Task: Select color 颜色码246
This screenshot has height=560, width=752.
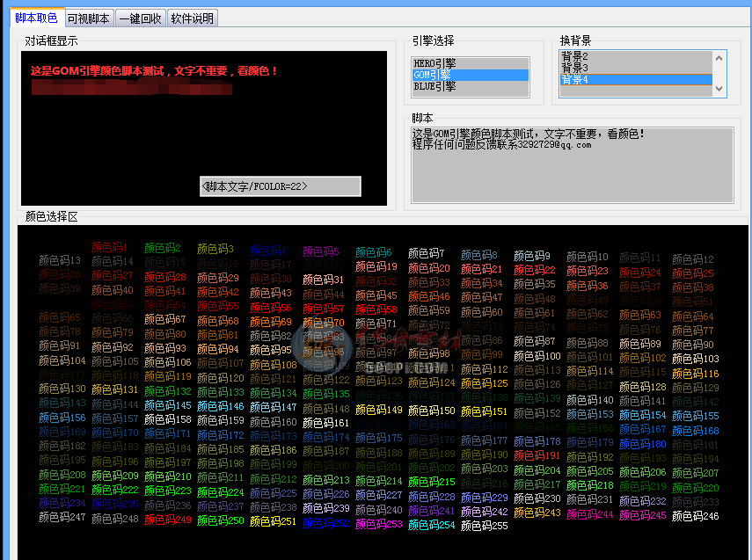Action: pyautogui.click(x=696, y=516)
